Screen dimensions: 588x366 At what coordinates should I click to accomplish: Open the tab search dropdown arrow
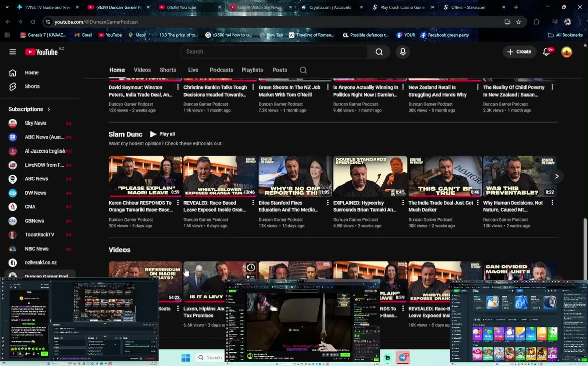click(x=7, y=7)
